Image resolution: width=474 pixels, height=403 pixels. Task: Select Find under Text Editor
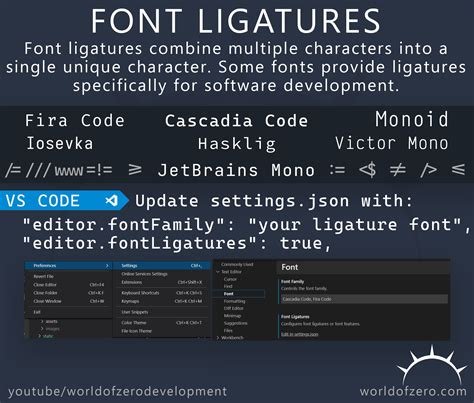pos(228,286)
